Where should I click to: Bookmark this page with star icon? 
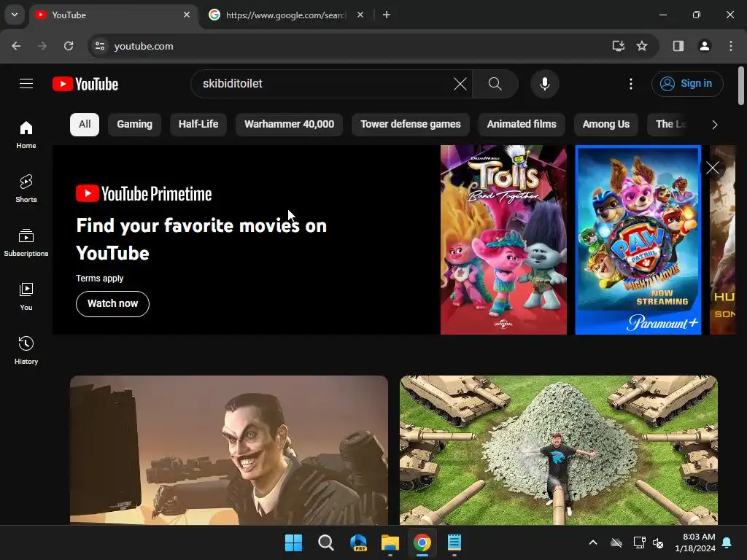(x=642, y=46)
